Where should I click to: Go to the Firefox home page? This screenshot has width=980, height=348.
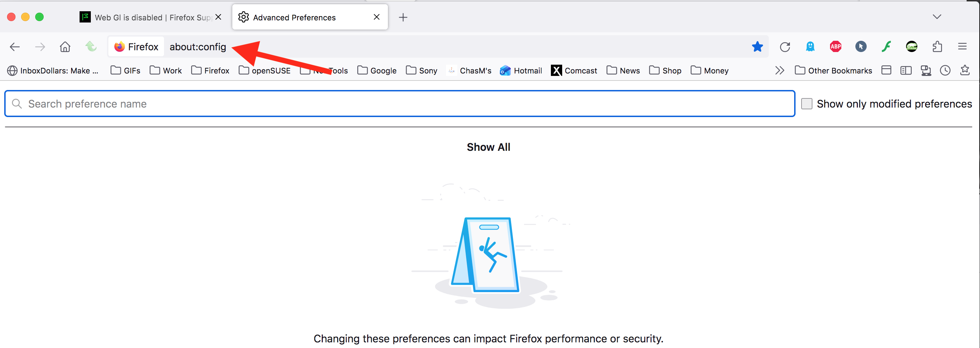tap(65, 47)
